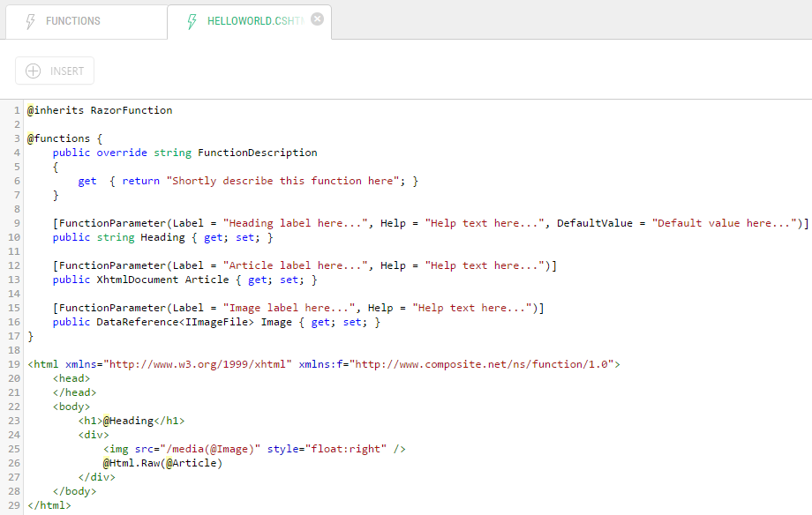Click the 'Default value here...' string
Viewport: 812px width, 515px height.
coord(724,223)
